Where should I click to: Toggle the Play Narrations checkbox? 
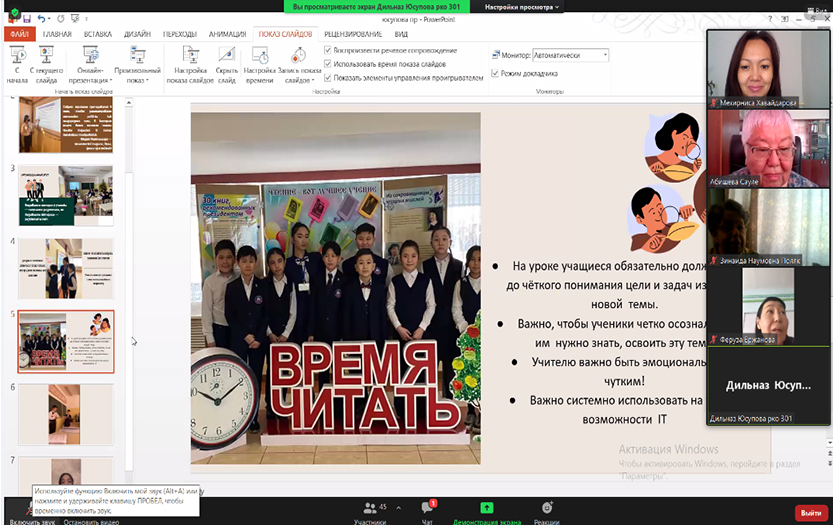click(329, 51)
